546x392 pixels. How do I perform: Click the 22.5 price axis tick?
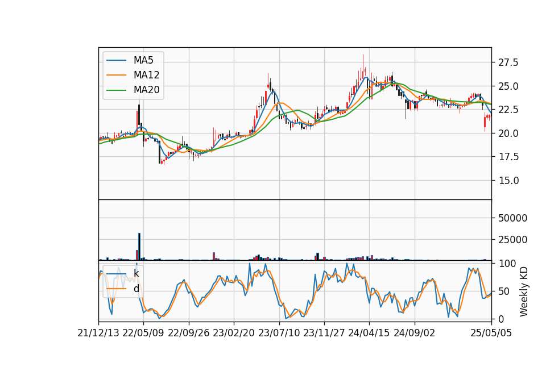(x=508, y=110)
